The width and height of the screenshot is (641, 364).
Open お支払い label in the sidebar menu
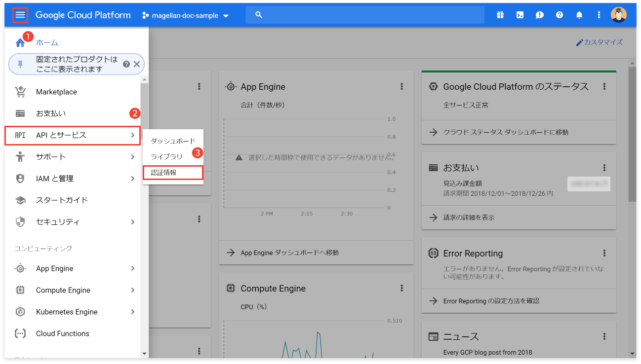51,113
